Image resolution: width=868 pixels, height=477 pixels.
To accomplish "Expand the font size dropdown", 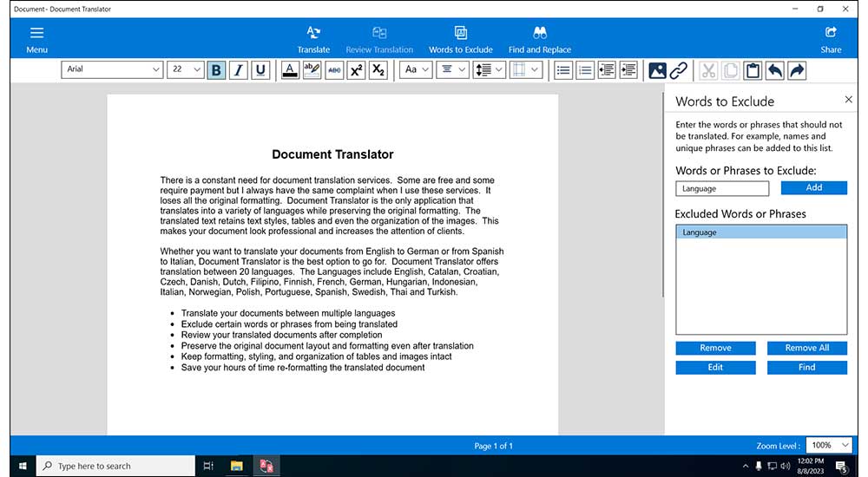I will pos(186,69).
